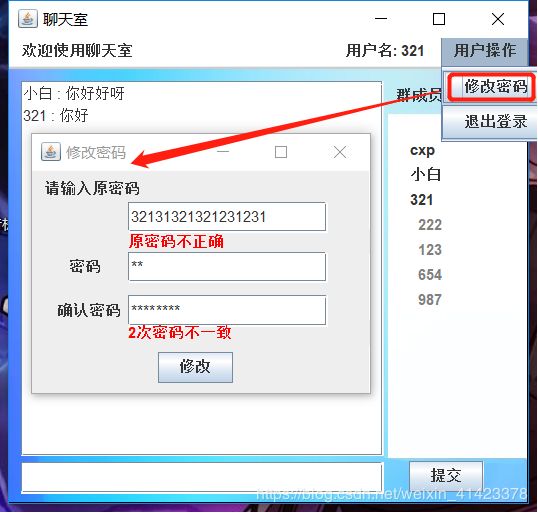This screenshot has width=538, height=513.
Task: Select 修改密码 menu item
Action: point(489,86)
